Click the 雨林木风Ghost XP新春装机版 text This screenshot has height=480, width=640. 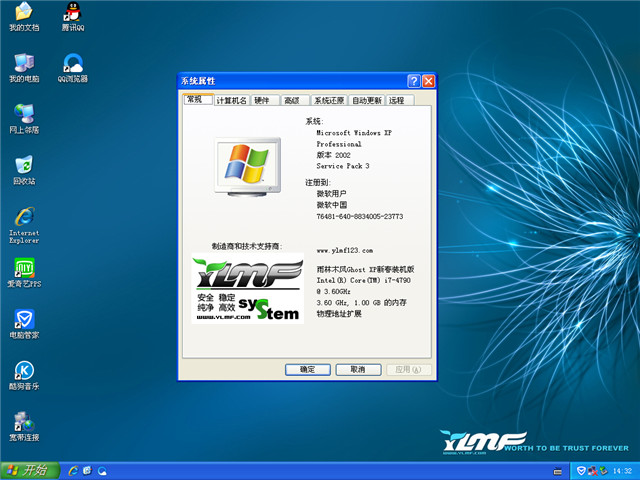point(365,269)
